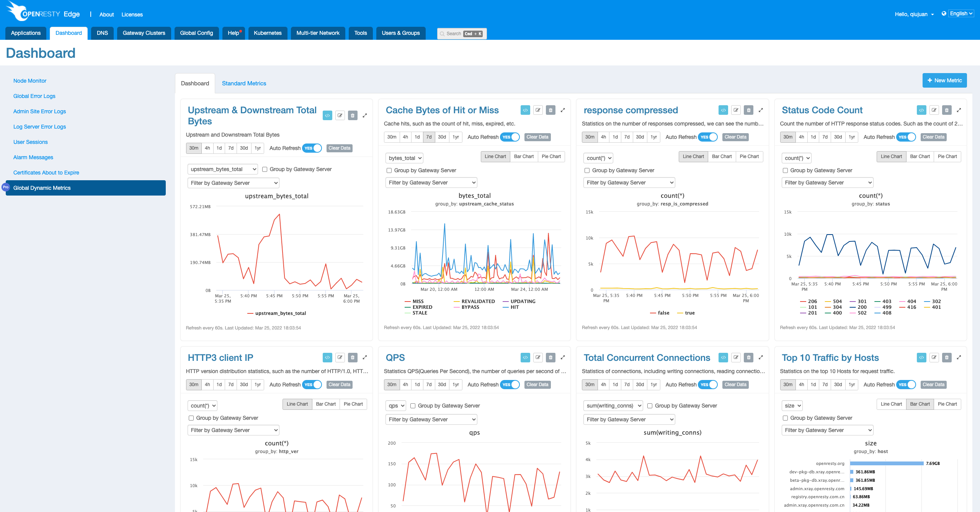Open the English language selector
Screen dimensions: 980x512
[x=961, y=13]
